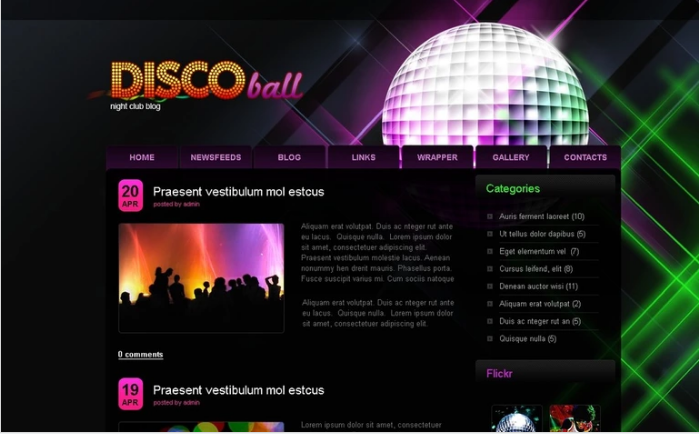699x434 pixels.
Task: Open the April 19 post title
Action: (238, 390)
